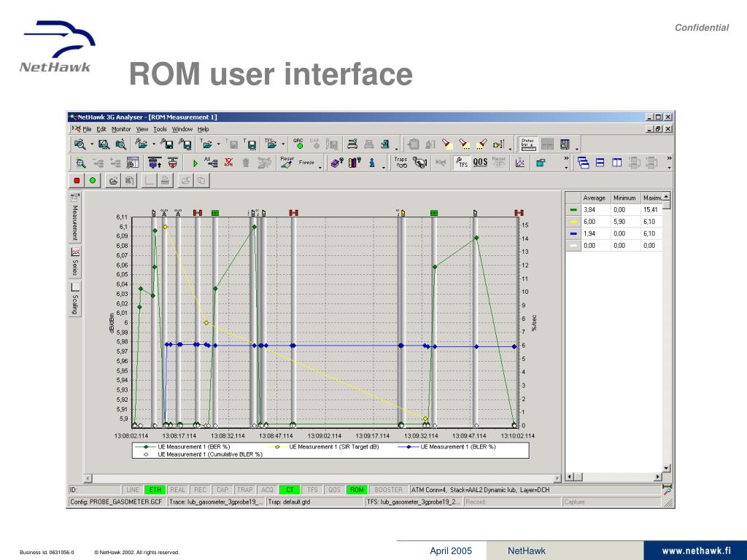Click the LINE status indicator
The height and width of the screenshot is (560, 747).
tap(133, 489)
